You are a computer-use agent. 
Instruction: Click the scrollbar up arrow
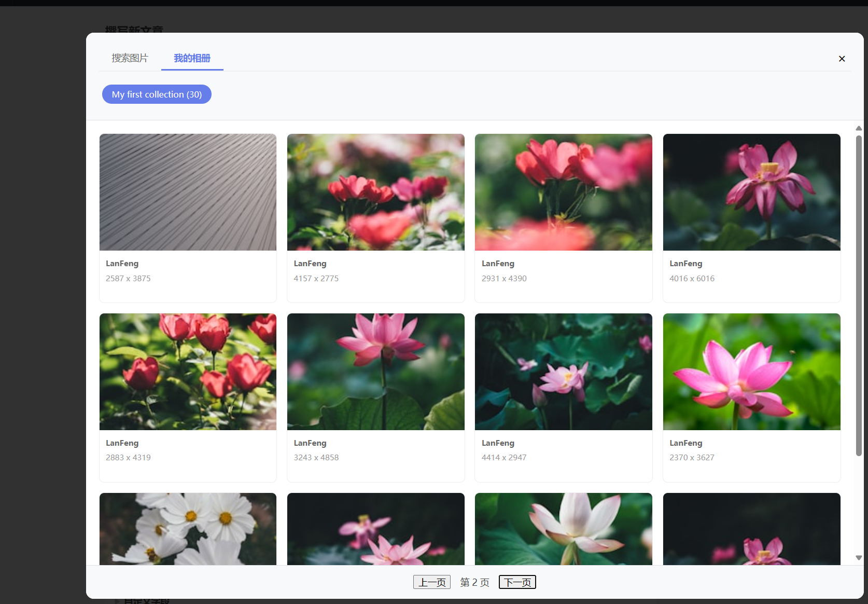858,128
